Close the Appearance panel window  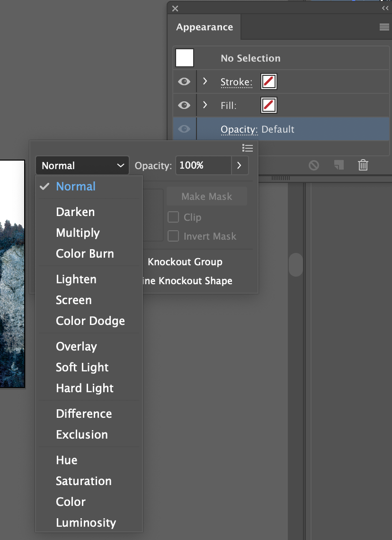click(175, 9)
